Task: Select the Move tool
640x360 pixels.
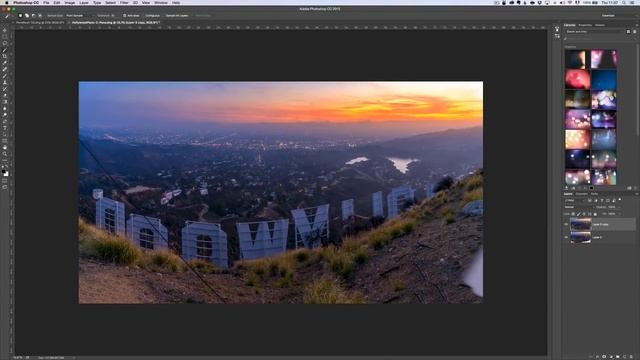Action: pyautogui.click(x=5, y=30)
